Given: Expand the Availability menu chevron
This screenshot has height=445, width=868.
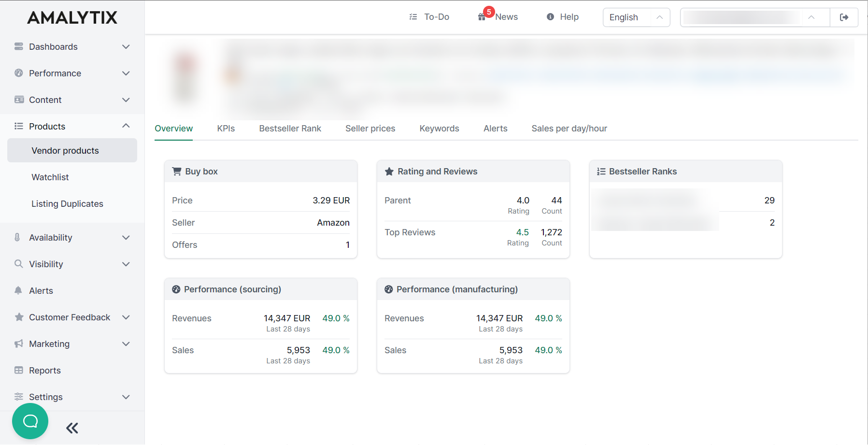Looking at the screenshot, I should click(126, 238).
